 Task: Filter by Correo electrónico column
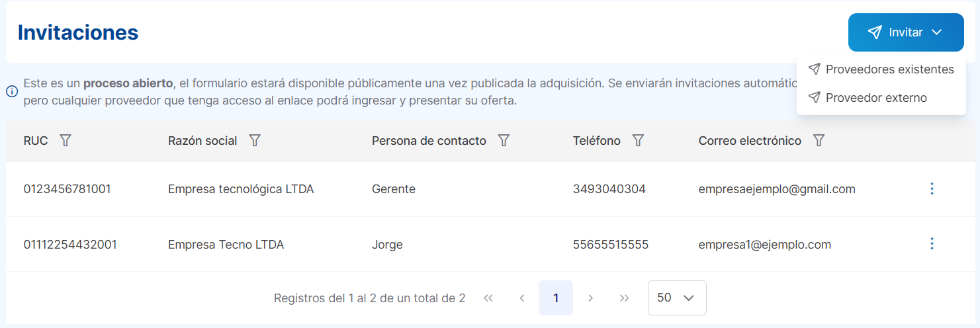pos(819,141)
